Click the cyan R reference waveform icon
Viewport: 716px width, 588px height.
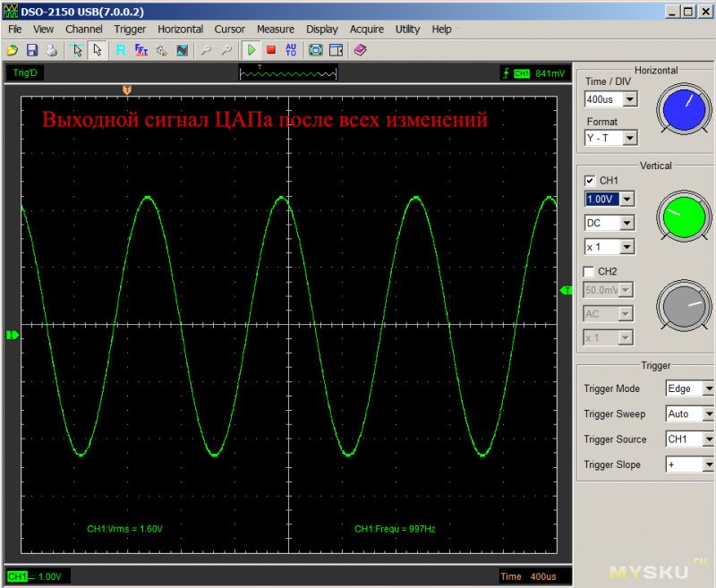pos(121,51)
